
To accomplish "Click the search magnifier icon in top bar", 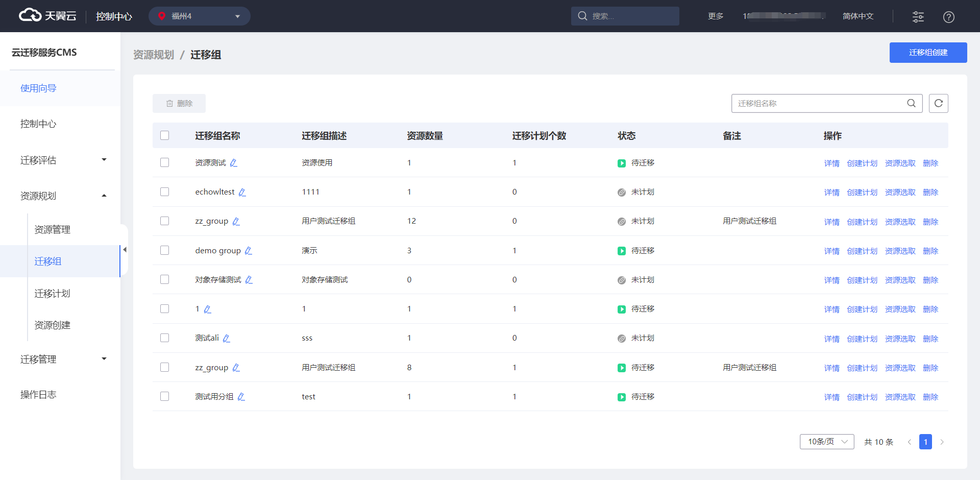I will click(x=582, y=16).
